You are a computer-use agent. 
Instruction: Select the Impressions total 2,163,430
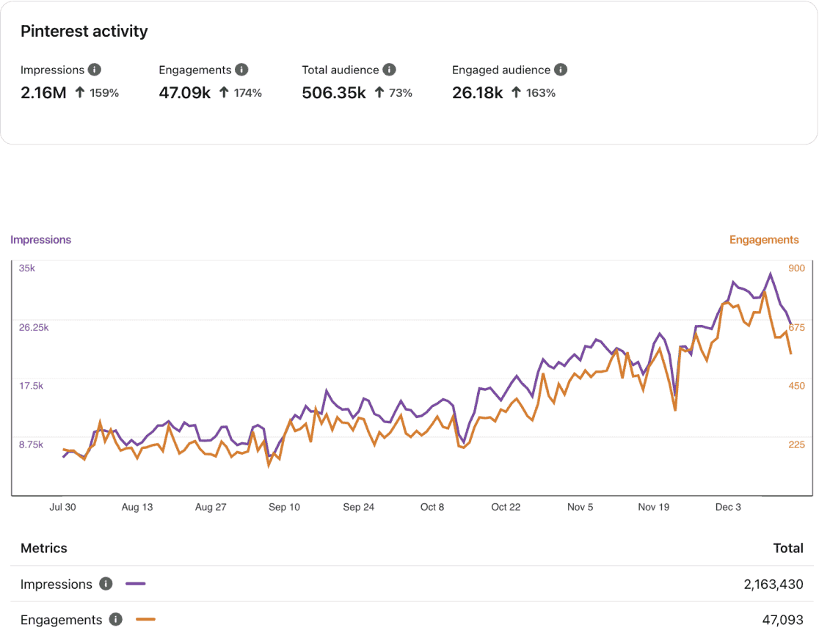point(773,584)
